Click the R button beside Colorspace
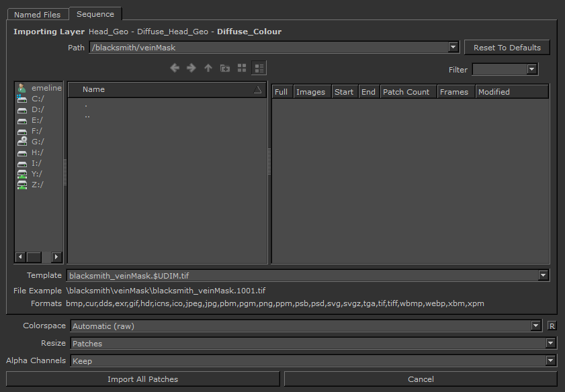This screenshot has height=392, width=565. click(552, 326)
